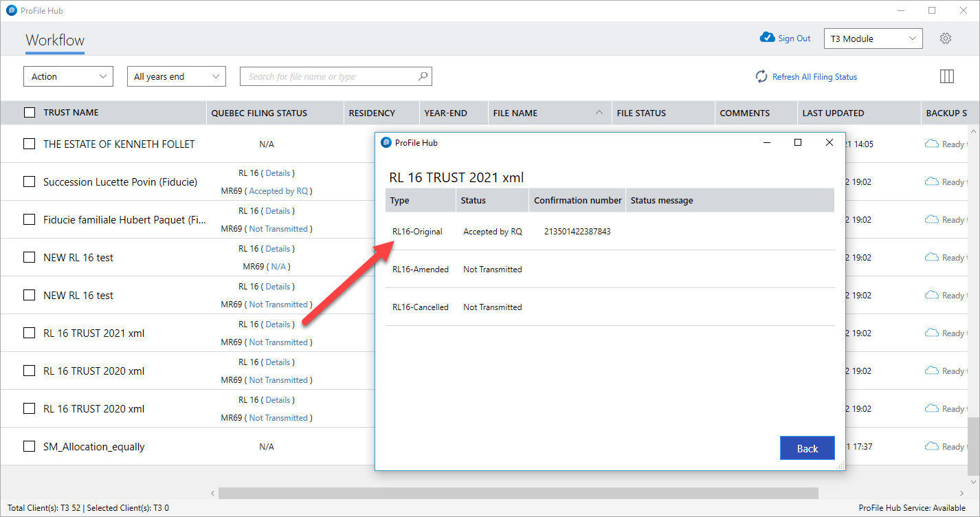Screen dimensions: 980x517
Task: Check the RL 16 TRUST 2021 xml checkbox
Action: tap(29, 333)
